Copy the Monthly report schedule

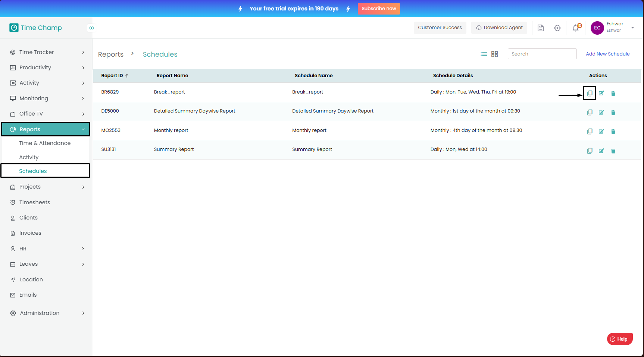point(590,131)
